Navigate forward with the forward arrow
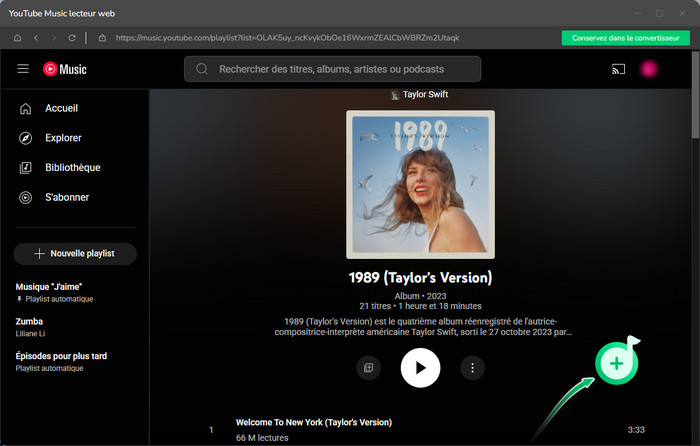The height and width of the screenshot is (446, 700). tap(54, 38)
